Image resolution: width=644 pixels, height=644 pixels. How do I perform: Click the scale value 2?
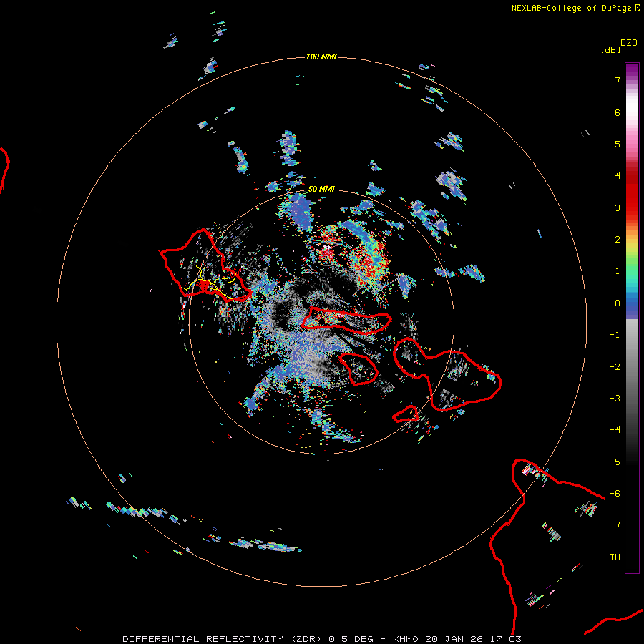[618, 240]
